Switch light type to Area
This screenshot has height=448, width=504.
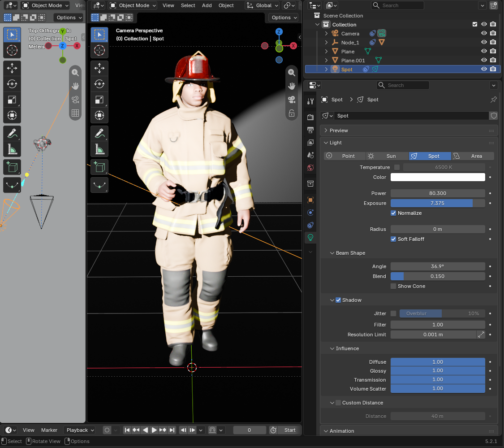pos(473,156)
